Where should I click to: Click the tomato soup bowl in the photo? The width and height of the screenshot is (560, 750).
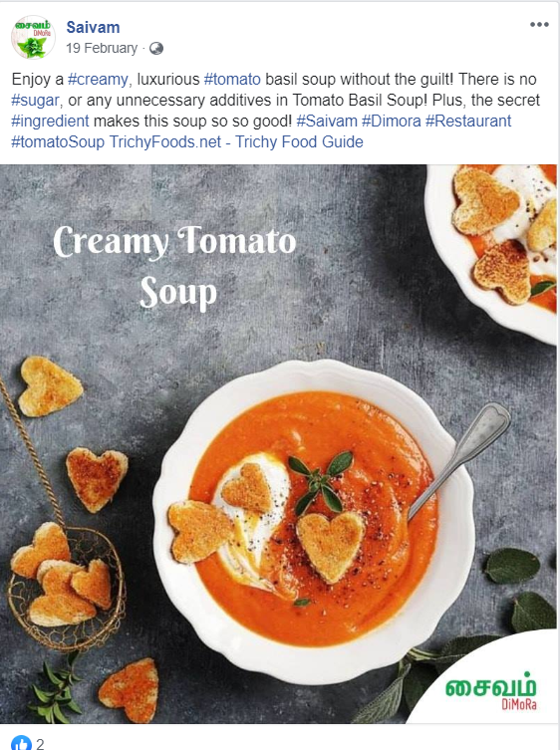[314, 521]
